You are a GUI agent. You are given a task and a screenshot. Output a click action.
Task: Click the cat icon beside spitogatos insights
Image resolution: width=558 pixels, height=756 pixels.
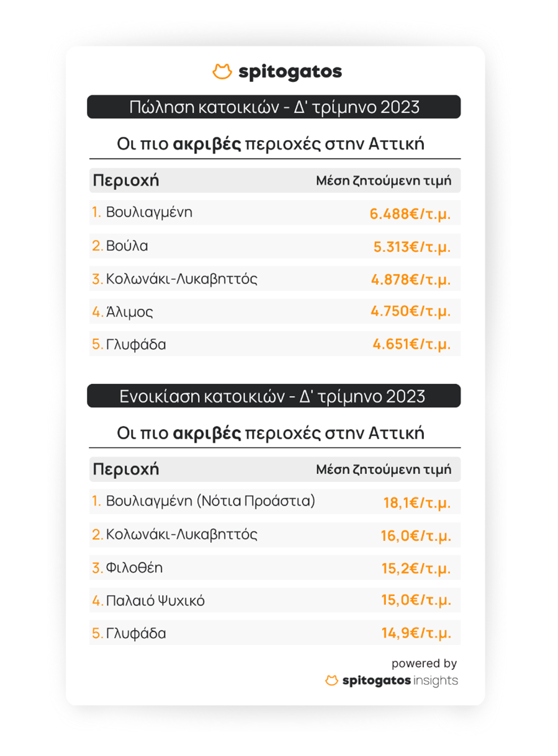(332, 680)
